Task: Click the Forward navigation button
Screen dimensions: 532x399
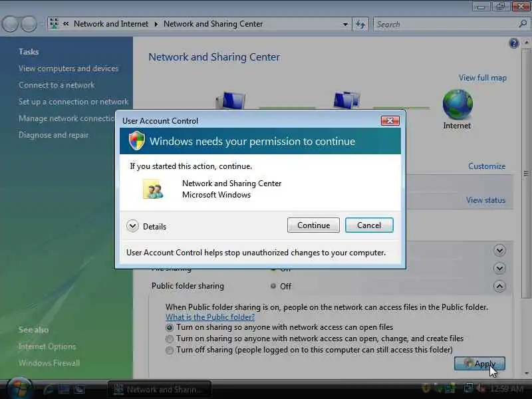Action: [29, 24]
